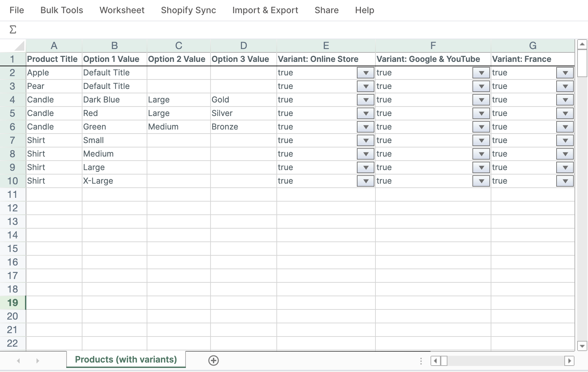Open Google & YouTube dropdown for Pear row
Image resolution: width=588 pixels, height=372 pixels.
[x=481, y=86]
